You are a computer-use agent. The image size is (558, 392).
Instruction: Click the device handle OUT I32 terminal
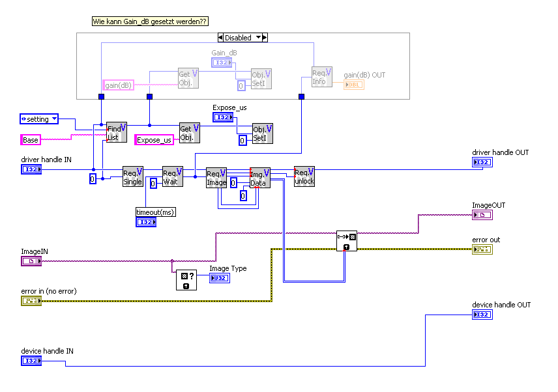(x=482, y=315)
